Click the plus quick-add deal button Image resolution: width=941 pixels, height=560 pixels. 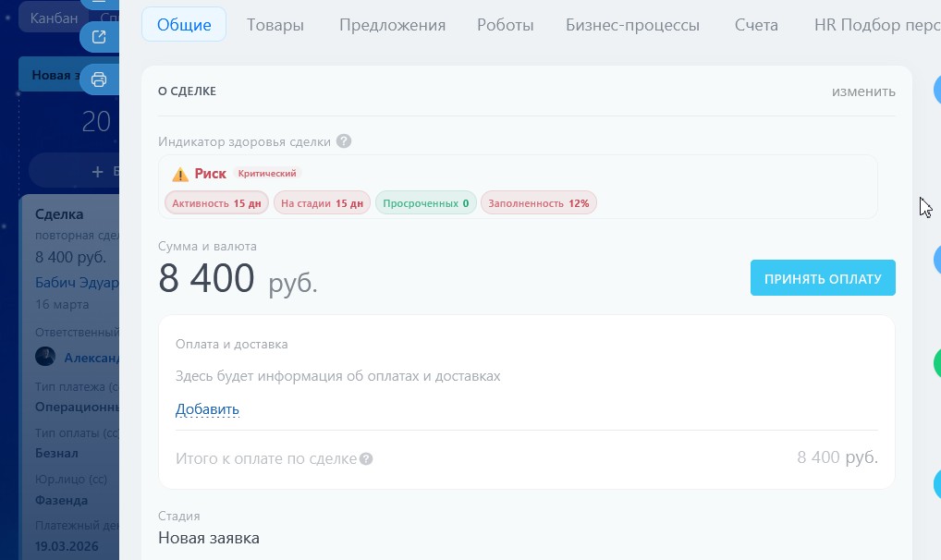click(98, 172)
